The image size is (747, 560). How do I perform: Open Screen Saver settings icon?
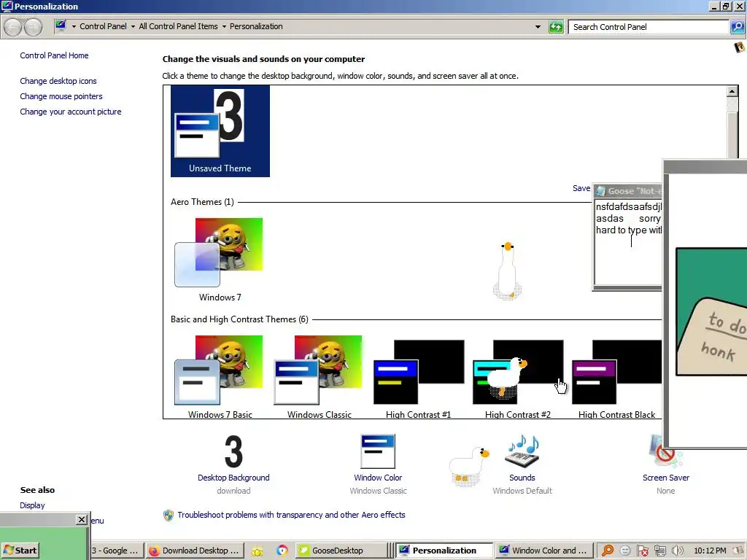pyautogui.click(x=665, y=451)
